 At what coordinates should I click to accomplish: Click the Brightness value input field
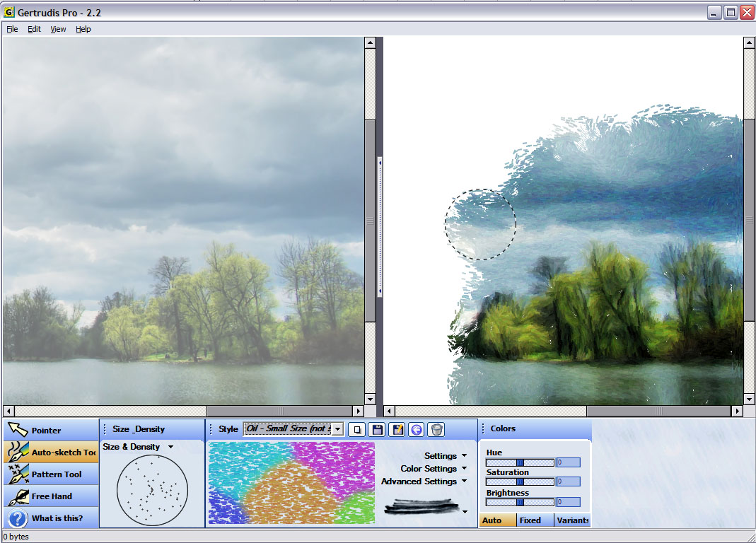coord(568,502)
